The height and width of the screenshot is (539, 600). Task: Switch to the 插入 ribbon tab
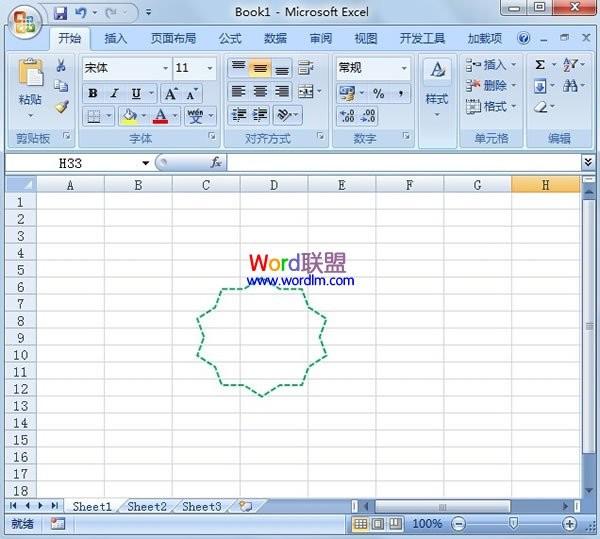(x=116, y=39)
